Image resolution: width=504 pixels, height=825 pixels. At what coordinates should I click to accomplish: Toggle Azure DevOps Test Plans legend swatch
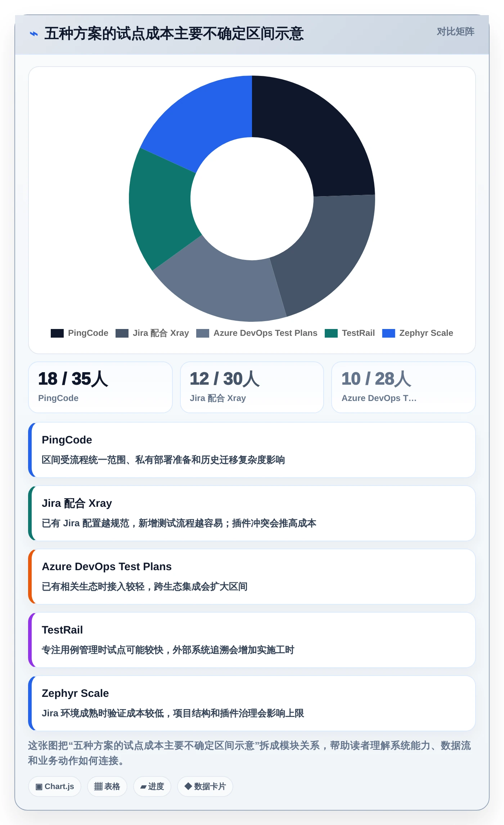tap(203, 333)
